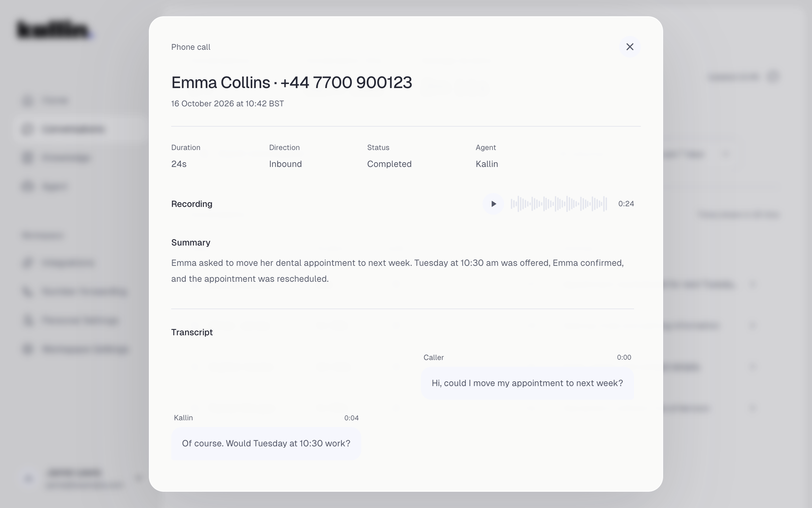
Task: Click the Summary paragraph text
Action: pyautogui.click(x=398, y=271)
